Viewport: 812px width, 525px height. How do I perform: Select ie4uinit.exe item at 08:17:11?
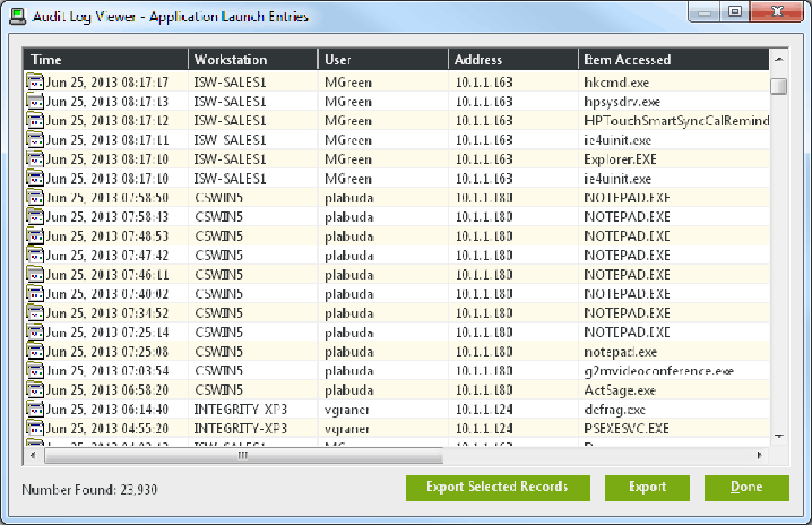(x=618, y=140)
